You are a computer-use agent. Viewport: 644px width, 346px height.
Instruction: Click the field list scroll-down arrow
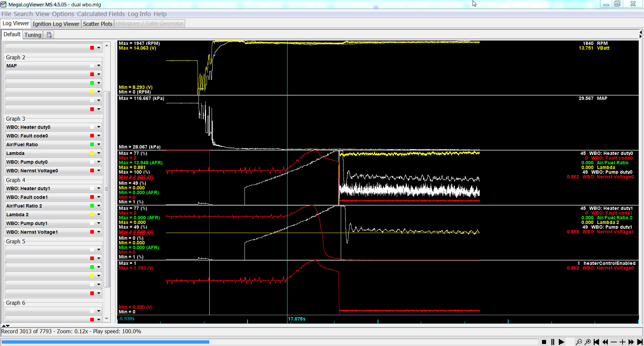tap(107, 319)
